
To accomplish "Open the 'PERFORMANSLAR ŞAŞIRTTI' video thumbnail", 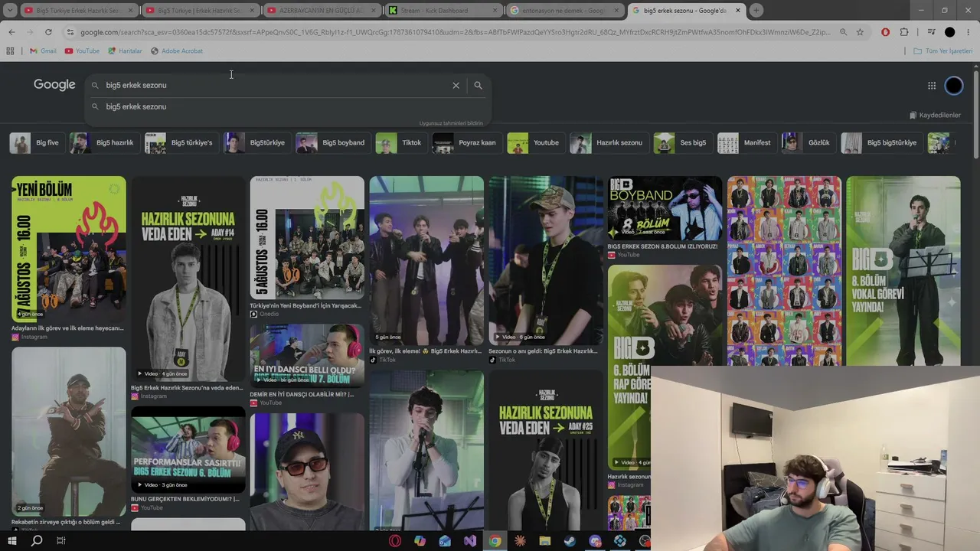I will [188, 449].
